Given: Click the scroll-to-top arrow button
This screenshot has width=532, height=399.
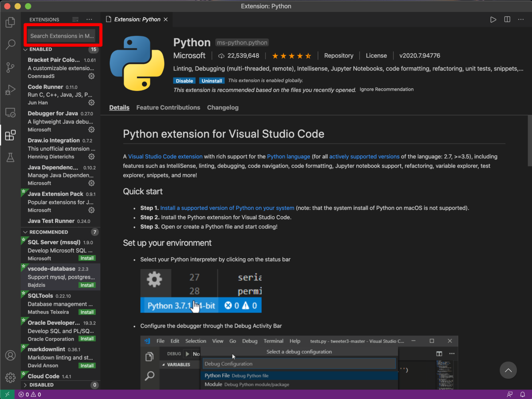Looking at the screenshot, I should (x=509, y=370).
